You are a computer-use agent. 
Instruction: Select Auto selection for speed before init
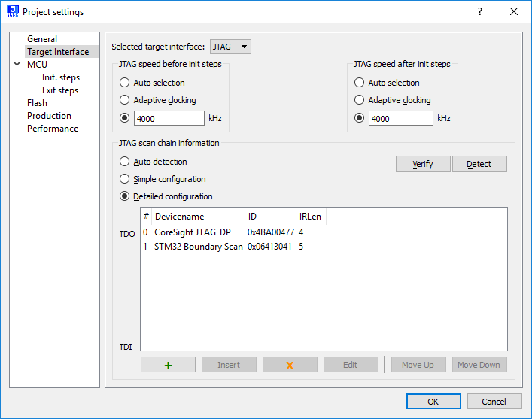coord(125,83)
